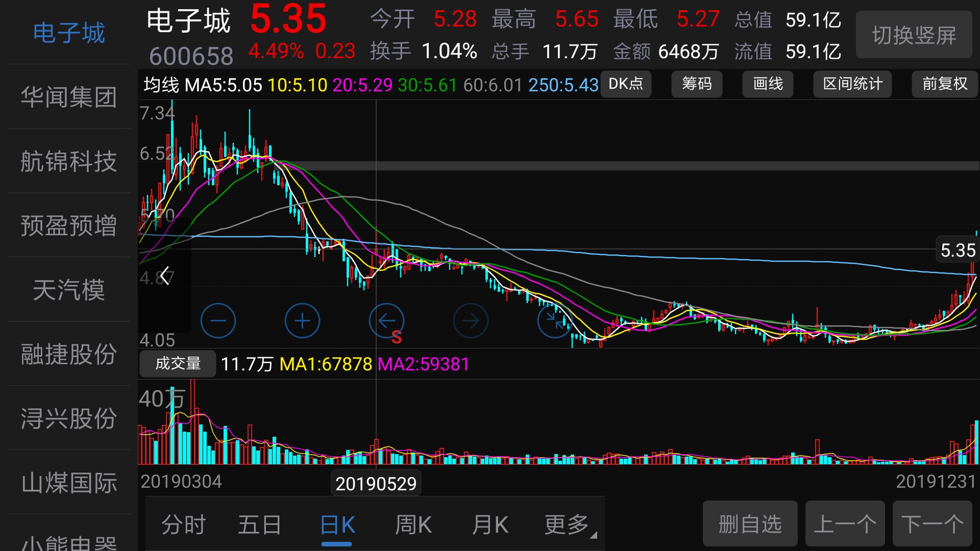Tap the 均线 moving average label
Viewport: 980px width, 551px height.
pyautogui.click(x=161, y=85)
